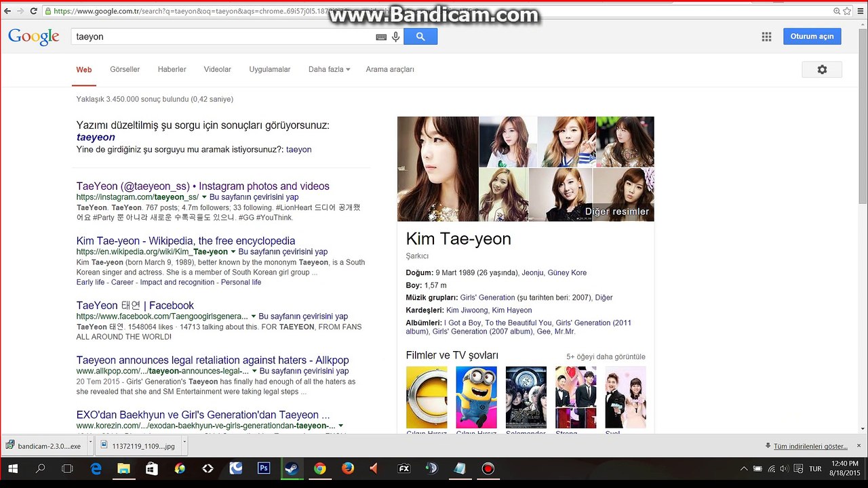Open the bandicam exe download item
This screenshot has height=488, width=868.
pyautogui.click(x=43, y=446)
